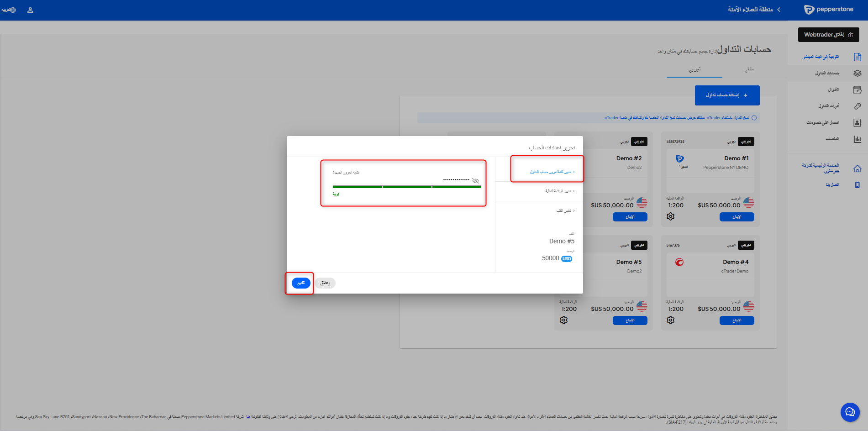Click the Demo #5 name in dialog
Screen dimensions: 868x431
562,241
